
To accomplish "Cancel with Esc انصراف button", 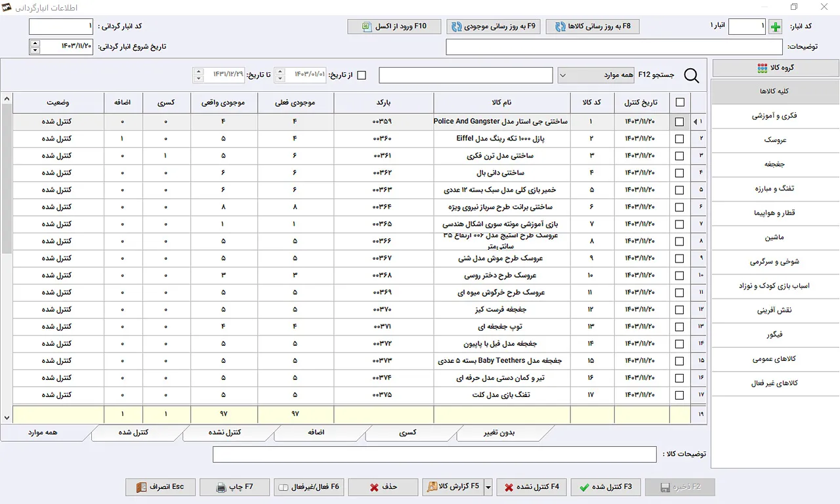I will (160, 487).
